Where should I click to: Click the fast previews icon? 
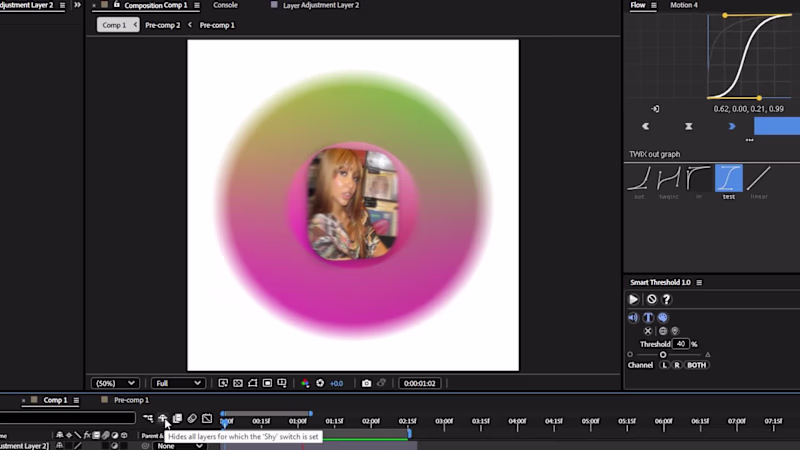click(223, 383)
